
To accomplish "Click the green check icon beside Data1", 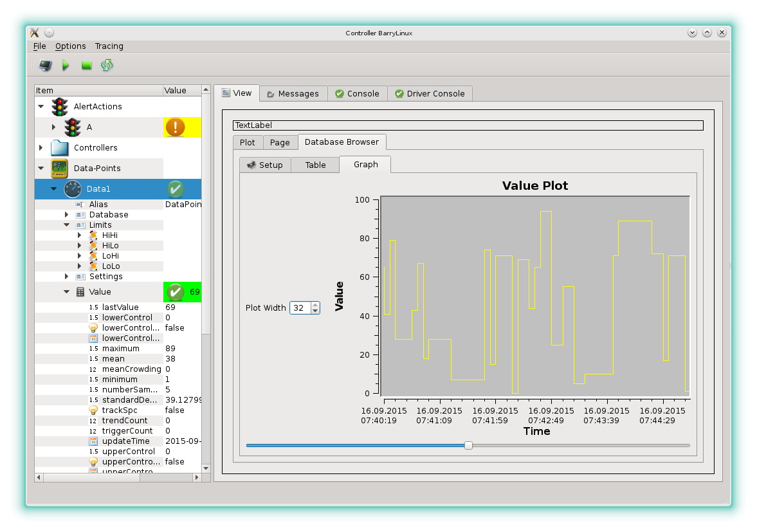I will [175, 189].
